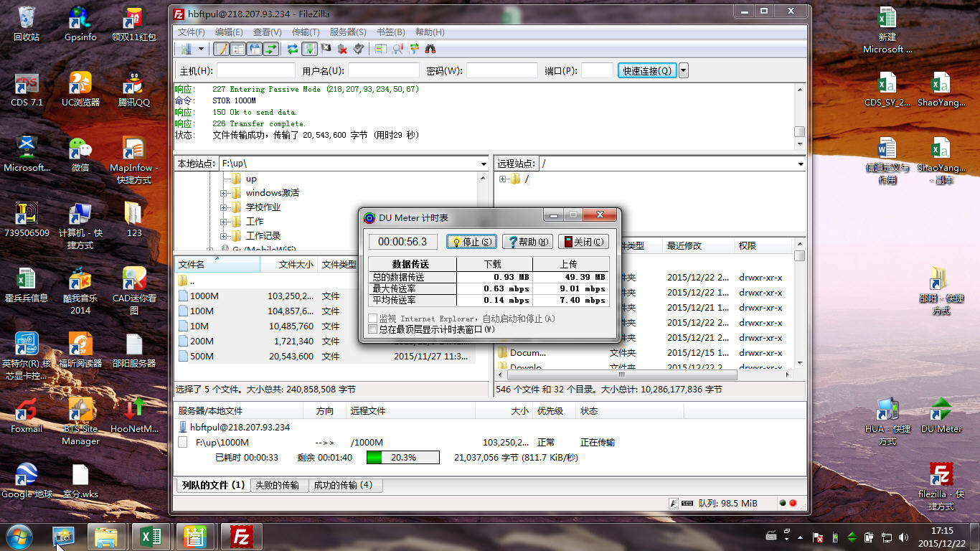Select the 腾讯QQ desktop icon
Image resolution: width=980 pixels, height=551 pixels.
[134, 89]
